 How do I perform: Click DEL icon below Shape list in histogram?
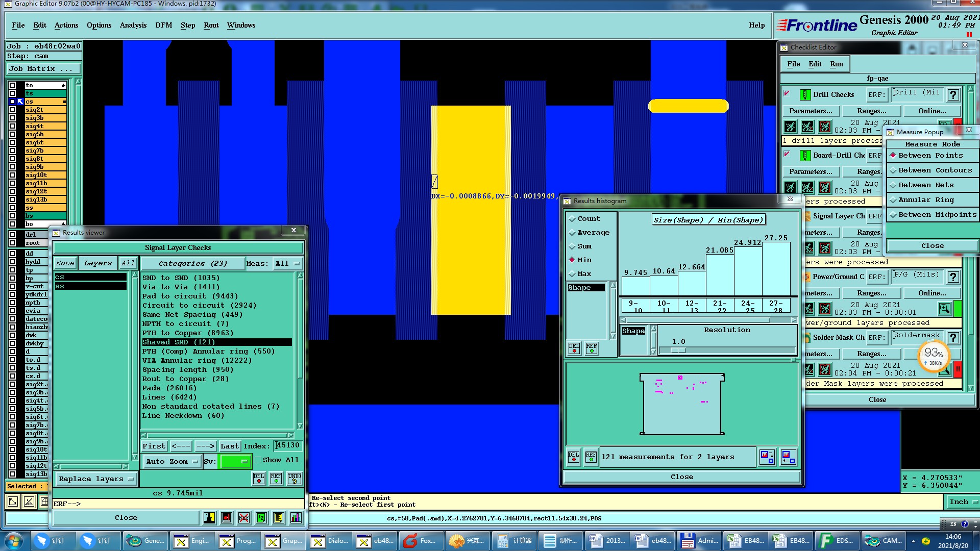pyautogui.click(x=574, y=348)
